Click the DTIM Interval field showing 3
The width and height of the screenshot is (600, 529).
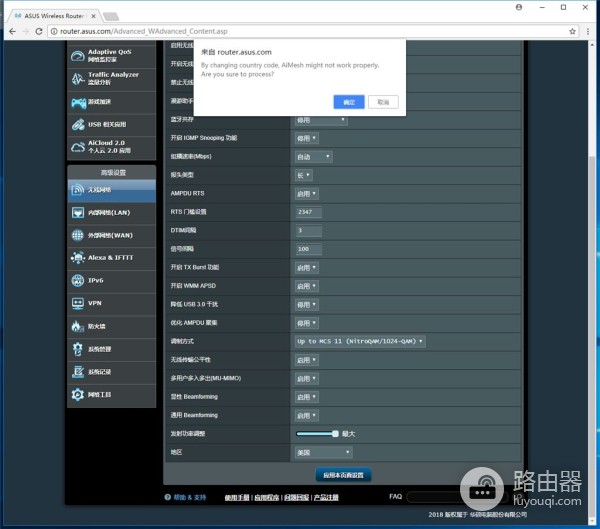(308, 230)
